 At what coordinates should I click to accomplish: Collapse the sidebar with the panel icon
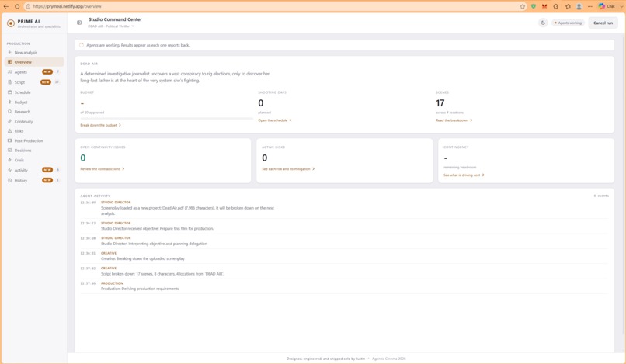pyautogui.click(x=79, y=23)
